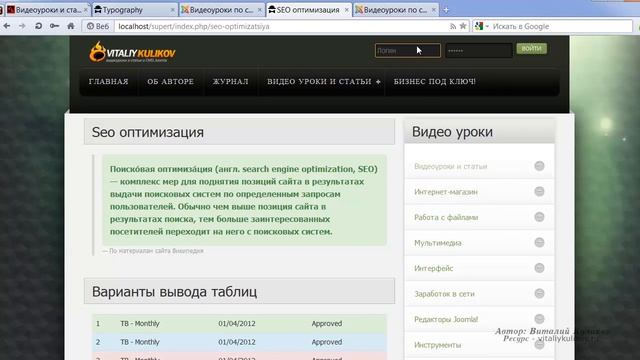Click the Seo оптимизация heading

pyautogui.click(x=148, y=132)
